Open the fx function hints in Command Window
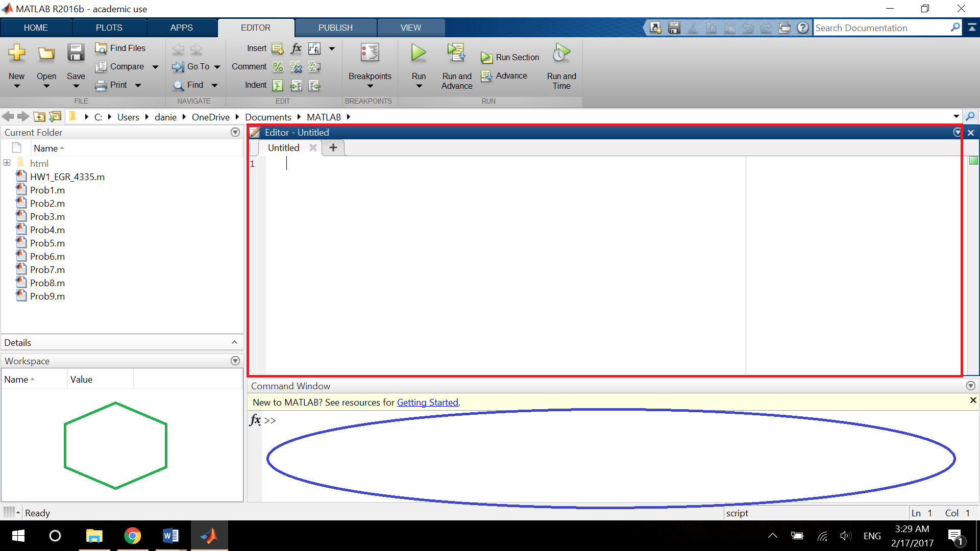 (255, 420)
